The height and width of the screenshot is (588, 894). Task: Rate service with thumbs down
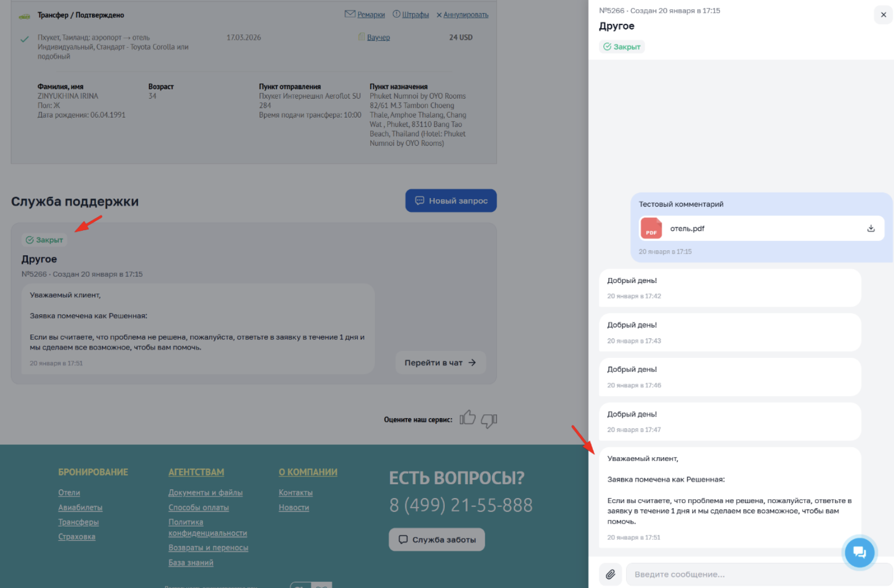489,420
